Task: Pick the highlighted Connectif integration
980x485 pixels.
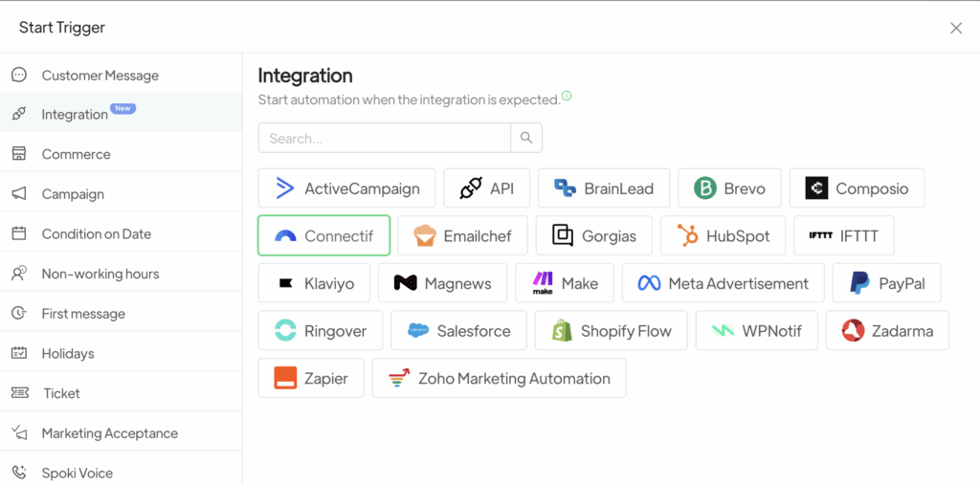Action: [x=323, y=235]
